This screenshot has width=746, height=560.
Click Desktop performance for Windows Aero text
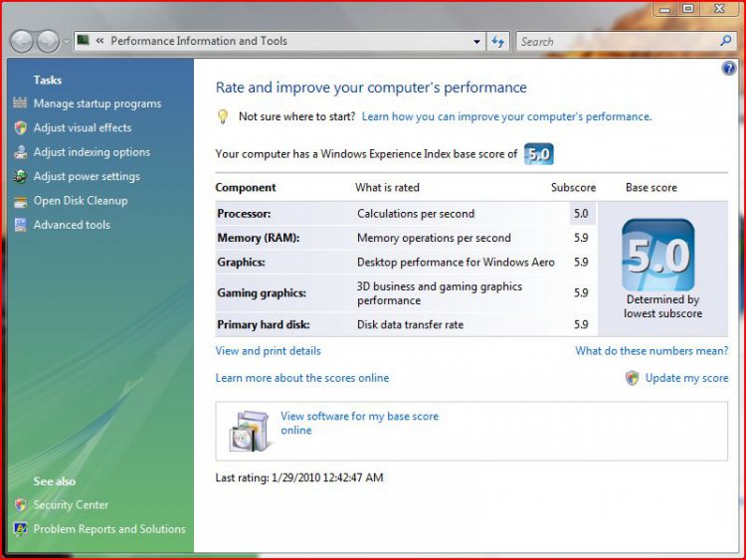point(456,263)
